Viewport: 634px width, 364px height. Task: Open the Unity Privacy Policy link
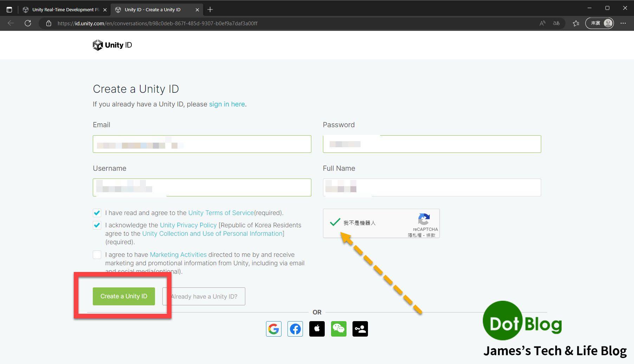point(188,225)
